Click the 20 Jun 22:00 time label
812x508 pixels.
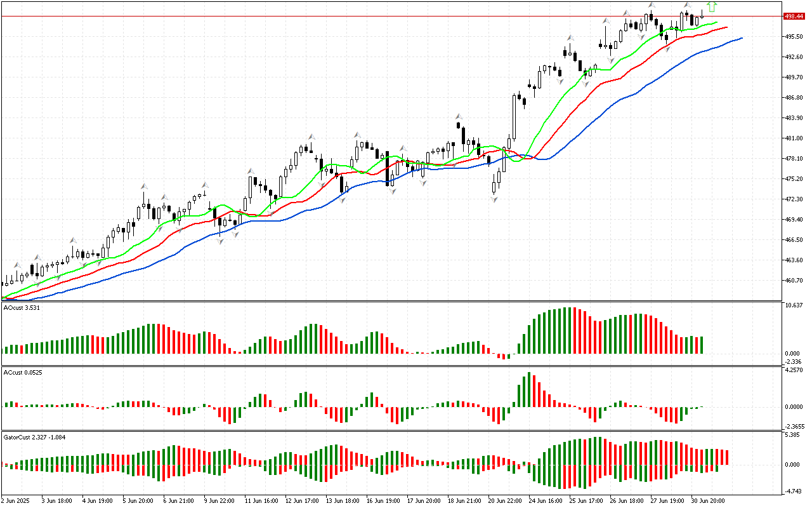point(504,500)
